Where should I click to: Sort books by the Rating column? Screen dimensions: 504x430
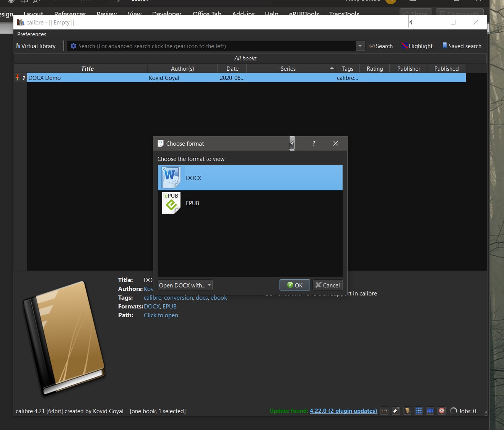(375, 69)
